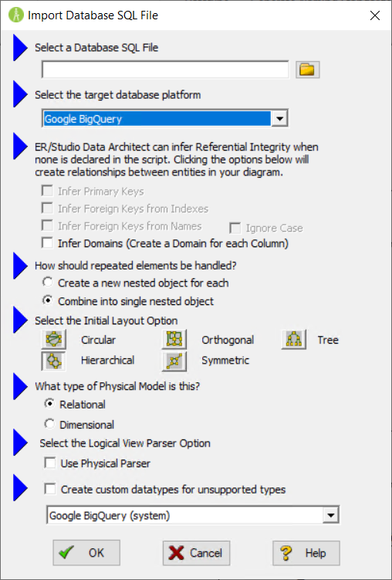Click the Database SQL File path field
The width and height of the screenshot is (392, 580).
pyautogui.click(x=165, y=70)
